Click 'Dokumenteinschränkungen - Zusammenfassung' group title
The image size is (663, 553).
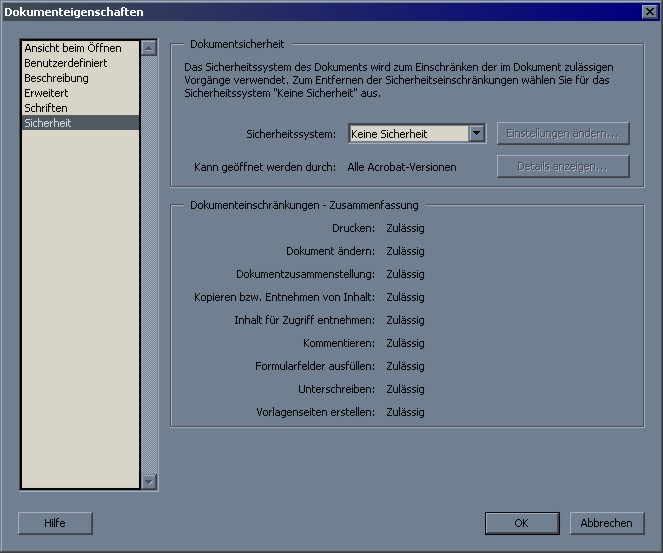tap(304, 205)
